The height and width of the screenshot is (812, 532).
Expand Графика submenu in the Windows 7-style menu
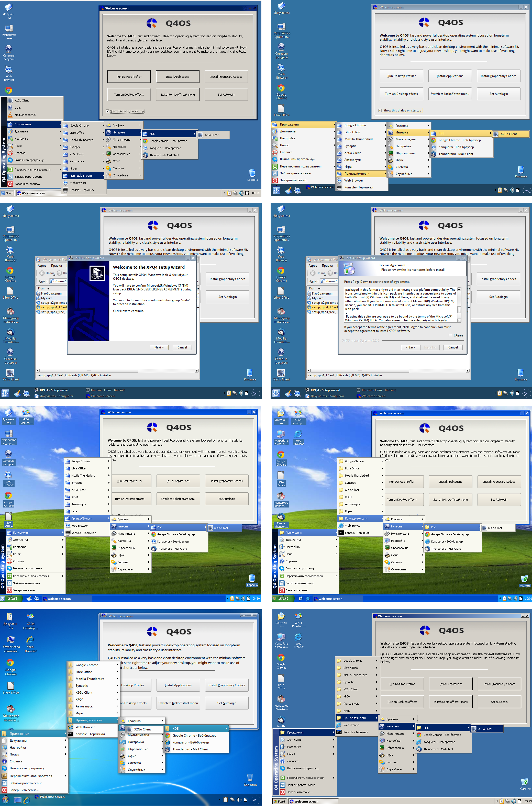click(142, 721)
